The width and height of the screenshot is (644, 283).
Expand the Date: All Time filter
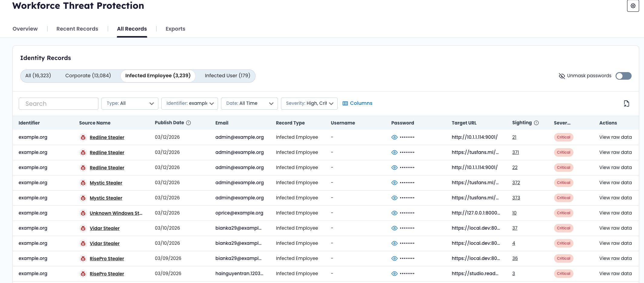click(249, 103)
